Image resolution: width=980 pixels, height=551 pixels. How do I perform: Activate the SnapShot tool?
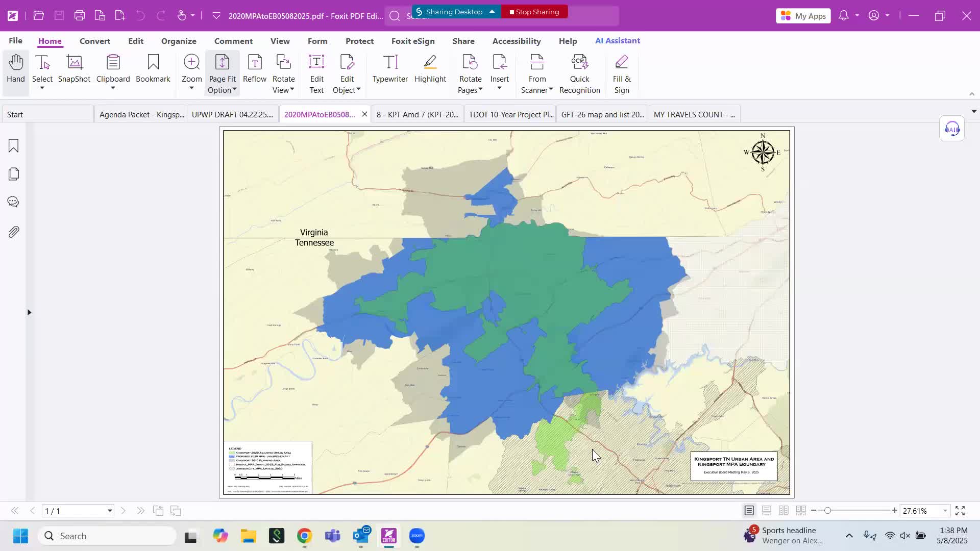[74, 68]
